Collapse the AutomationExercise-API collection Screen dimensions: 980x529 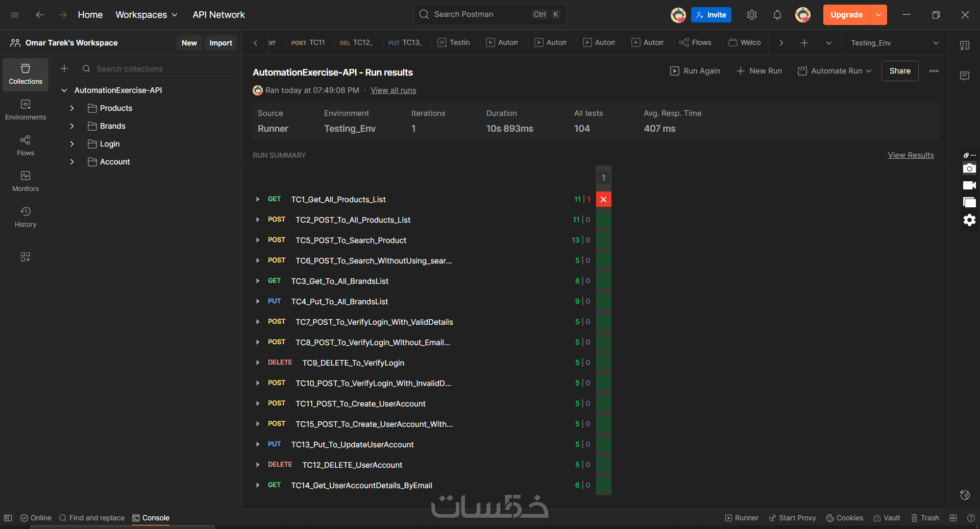click(x=64, y=90)
